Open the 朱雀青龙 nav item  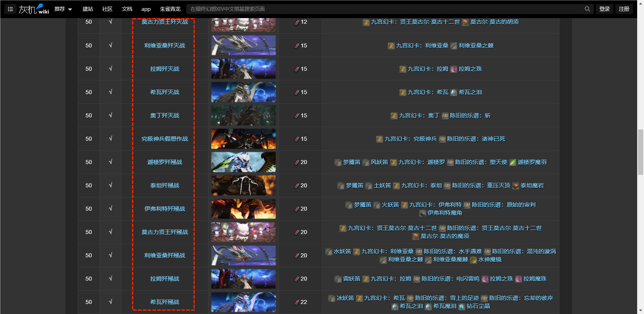(x=170, y=9)
